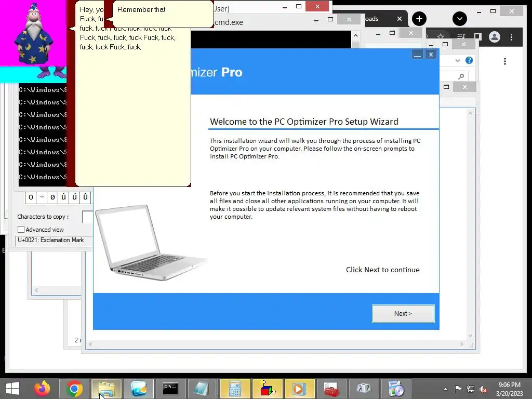532x399 pixels.
Task: Open the notepad taskbar icon
Action: 203,389
